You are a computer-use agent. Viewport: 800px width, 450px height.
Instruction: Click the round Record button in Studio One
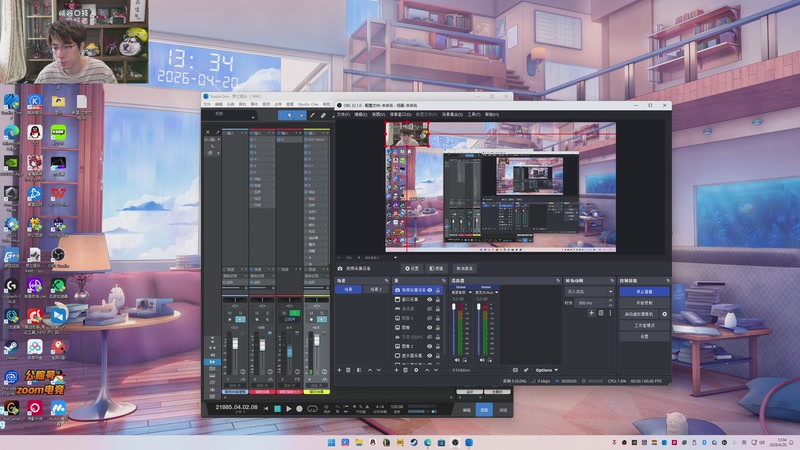[299, 409]
